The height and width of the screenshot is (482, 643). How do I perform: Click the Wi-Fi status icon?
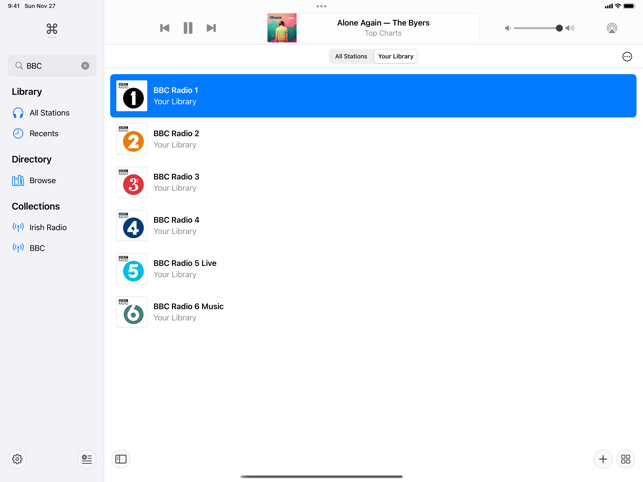[x=618, y=6]
